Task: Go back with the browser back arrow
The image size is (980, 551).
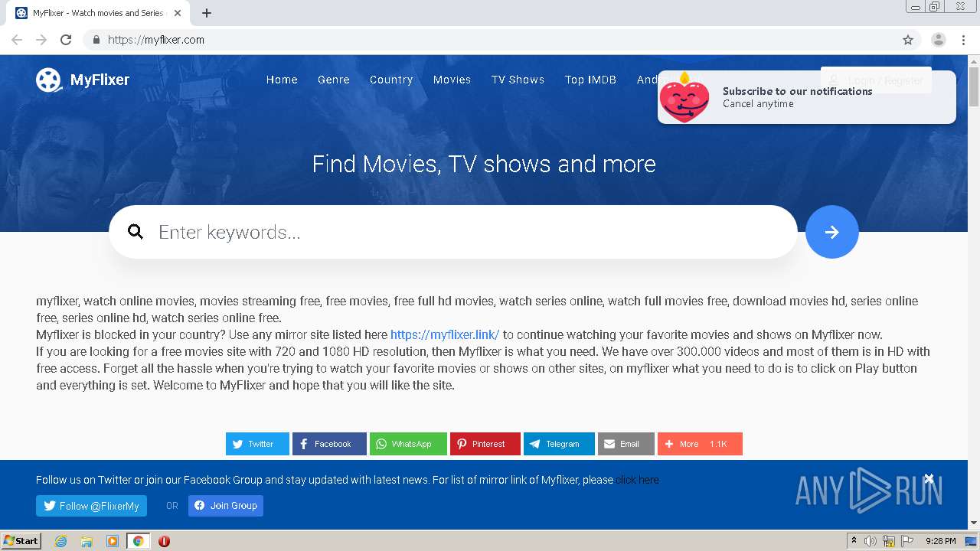Action: click(17, 40)
